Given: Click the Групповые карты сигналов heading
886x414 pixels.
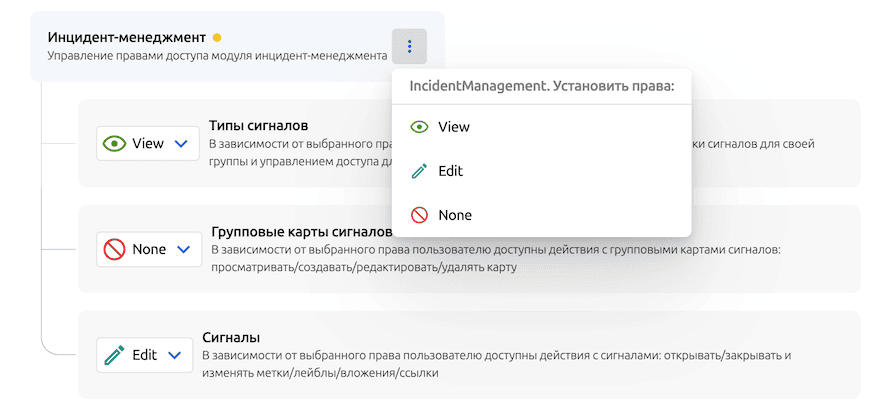Looking at the screenshot, I should tap(294, 231).
